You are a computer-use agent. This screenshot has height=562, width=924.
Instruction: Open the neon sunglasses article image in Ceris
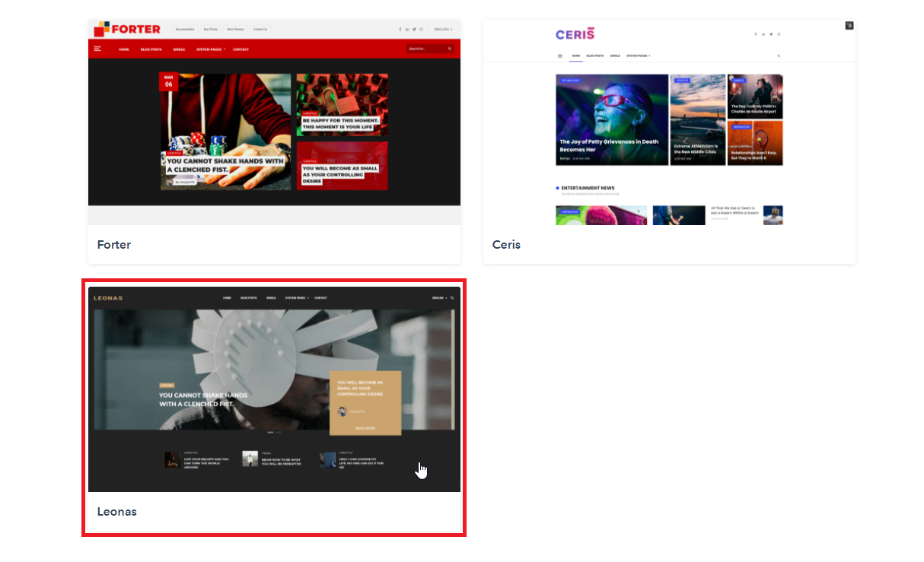point(612,119)
